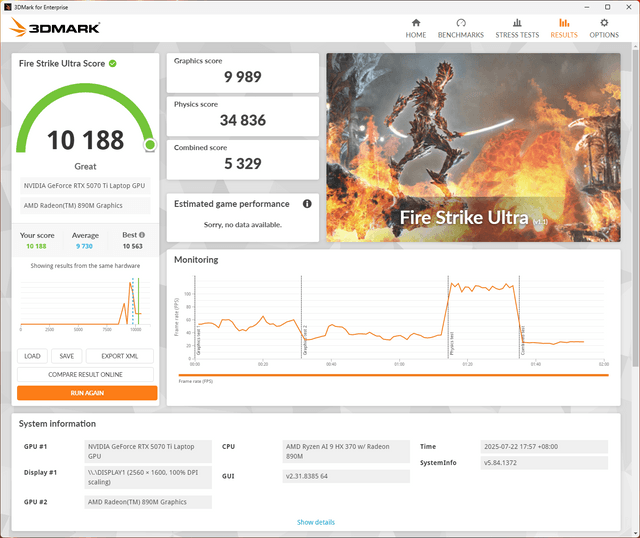Click the orange RUN AGAIN button
The image size is (640, 538).
coord(87,393)
